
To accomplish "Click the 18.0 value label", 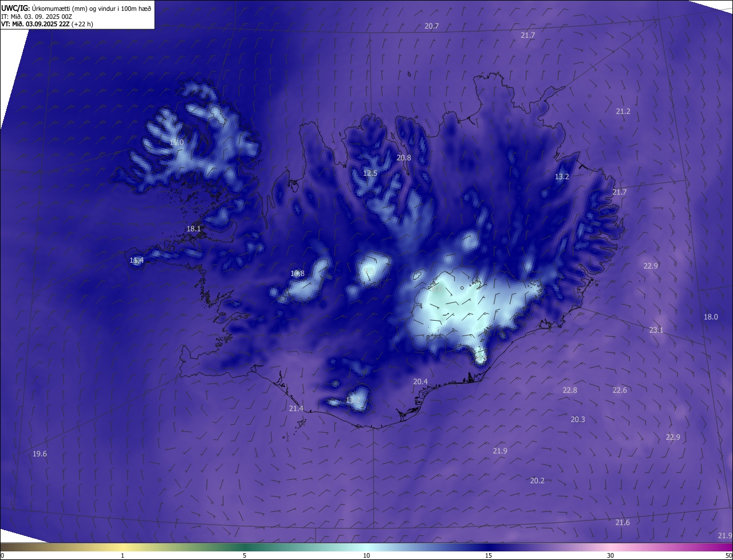I will (x=711, y=317).
